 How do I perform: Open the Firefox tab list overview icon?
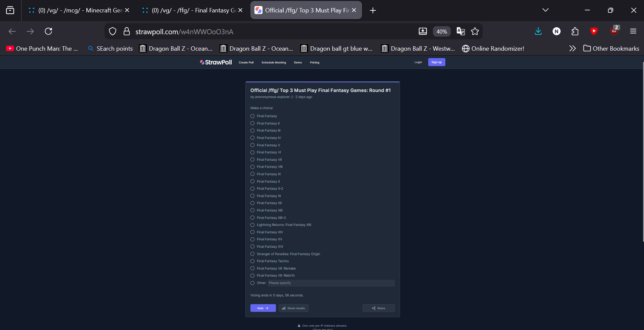click(10, 10)
